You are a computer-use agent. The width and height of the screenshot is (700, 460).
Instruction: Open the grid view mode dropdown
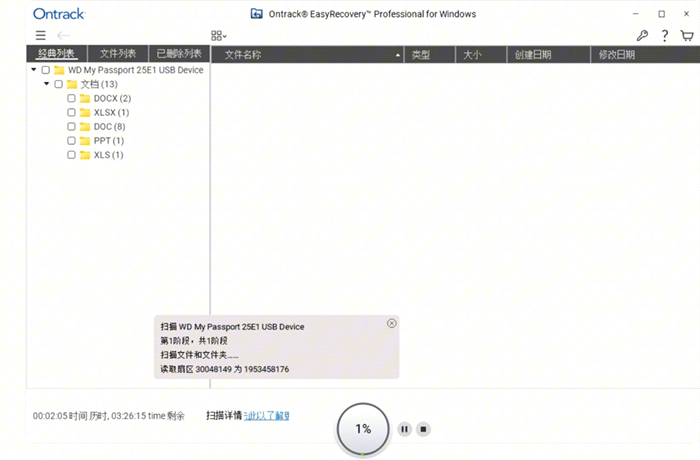(x=219, y=36)
